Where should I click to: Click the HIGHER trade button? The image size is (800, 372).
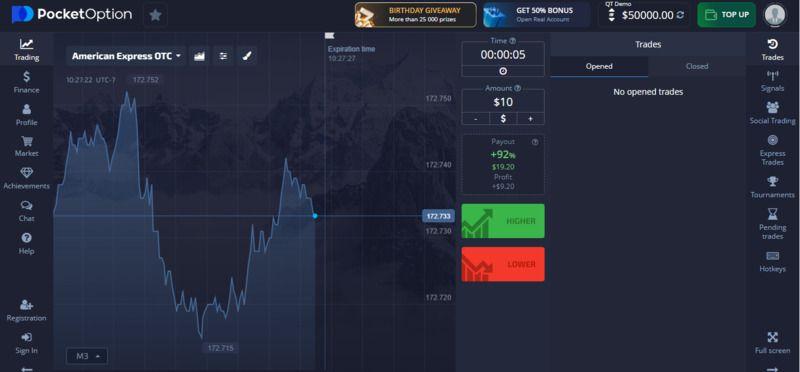point(503,221)
